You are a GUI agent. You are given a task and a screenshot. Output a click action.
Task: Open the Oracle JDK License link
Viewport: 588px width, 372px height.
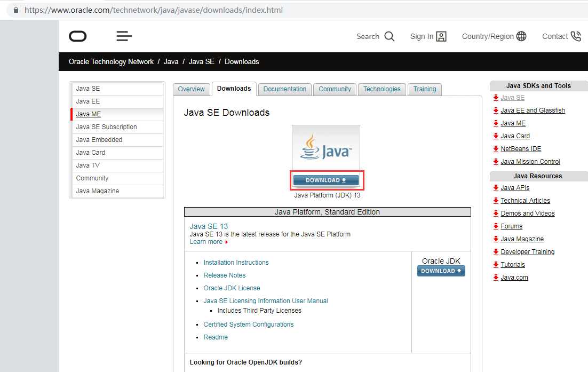(x=232, y=288)
